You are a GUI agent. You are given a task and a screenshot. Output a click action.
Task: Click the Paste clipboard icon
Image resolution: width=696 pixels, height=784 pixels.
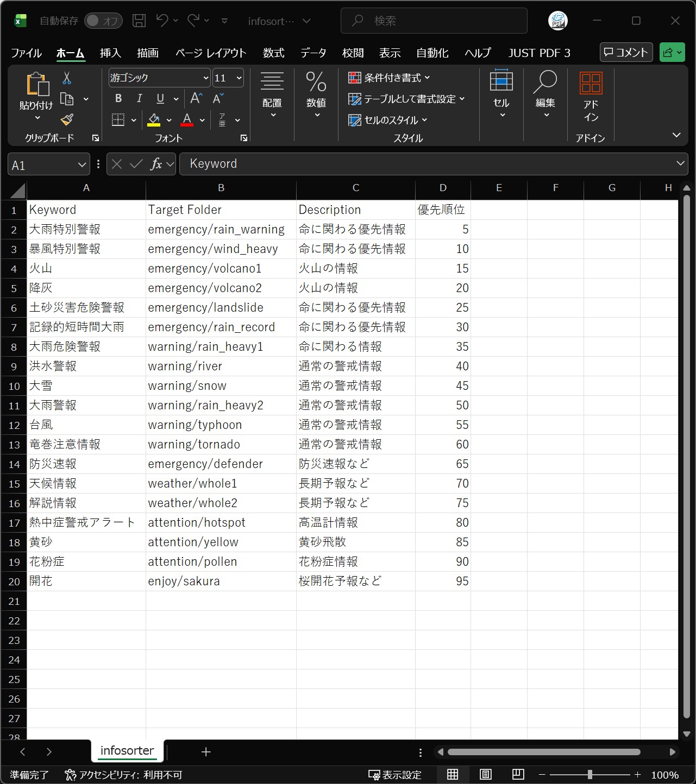point(37,85)
